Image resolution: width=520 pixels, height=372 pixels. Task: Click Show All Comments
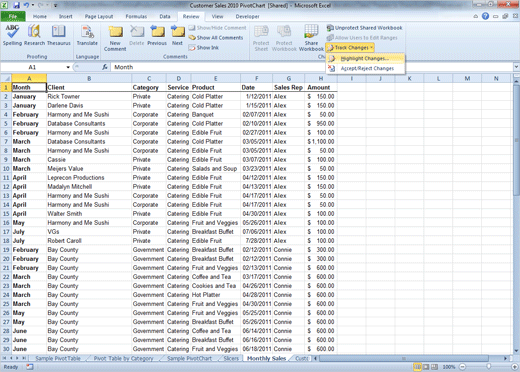coord(216,38)
